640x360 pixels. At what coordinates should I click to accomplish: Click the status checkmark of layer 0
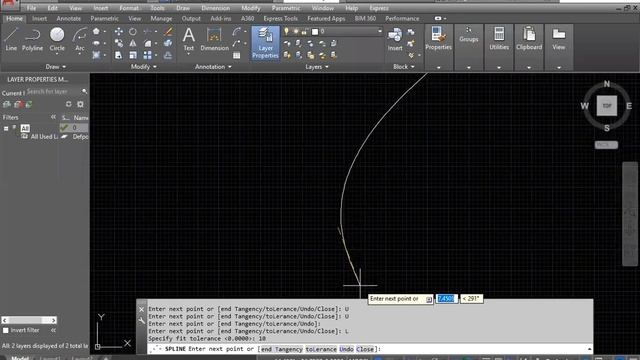[64, 128]
